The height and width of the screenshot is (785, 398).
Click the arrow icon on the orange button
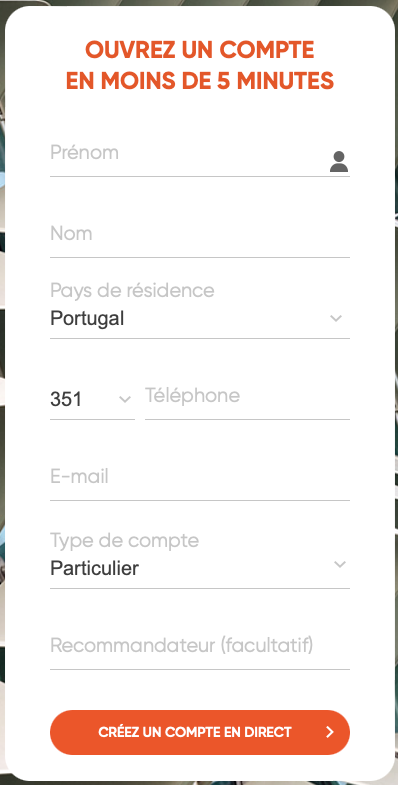(x=329, y=732)
